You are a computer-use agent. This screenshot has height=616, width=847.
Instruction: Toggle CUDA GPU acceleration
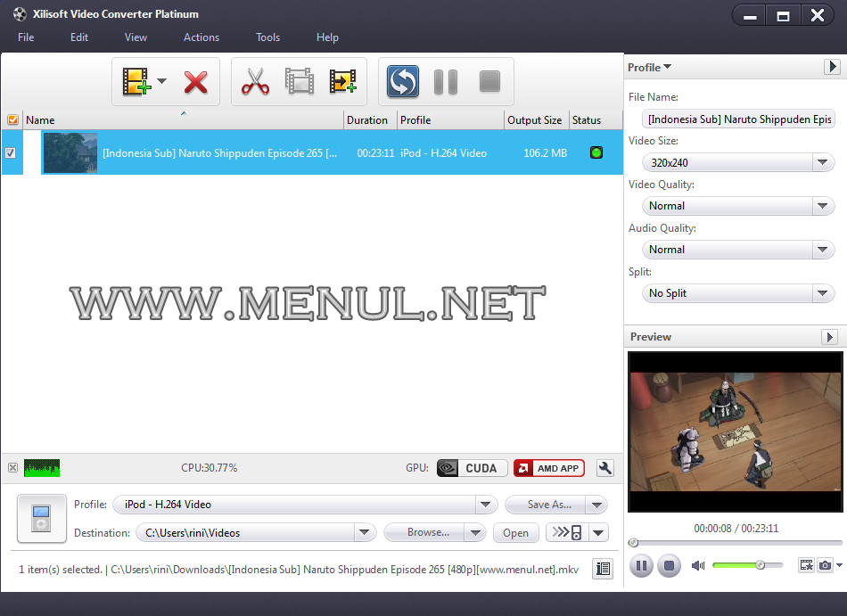(x=473, y=468)
